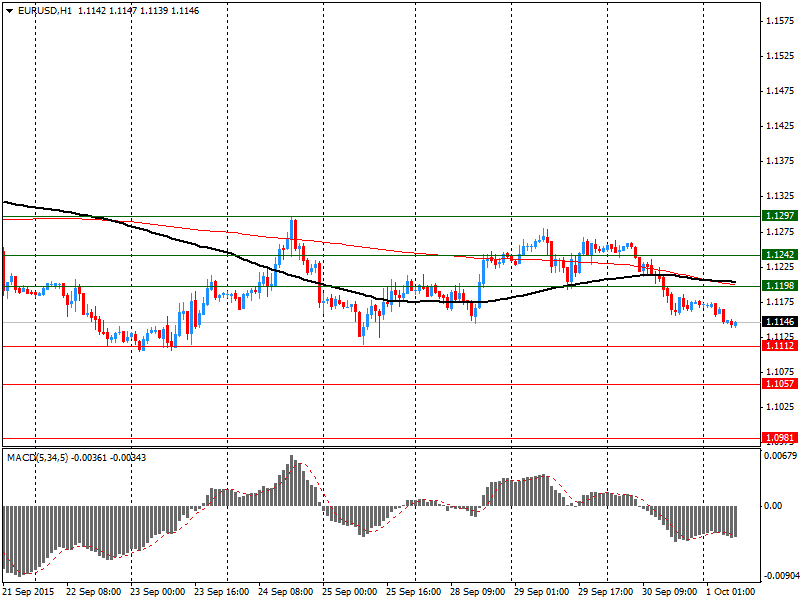Select the MACD zero level 0.00 label
Image resolution: width=800 pixels, height=600 pixels.
[773, 506]
